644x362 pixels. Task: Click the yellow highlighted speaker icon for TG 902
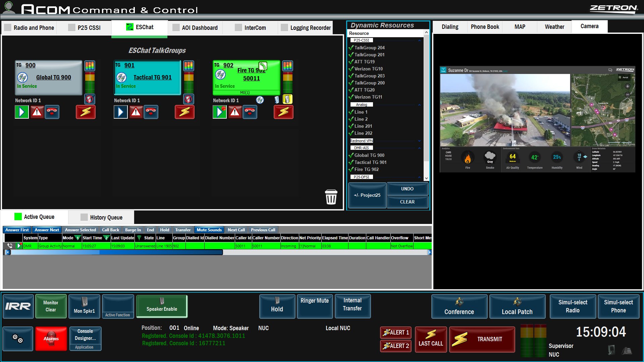[x=287, y=99]
